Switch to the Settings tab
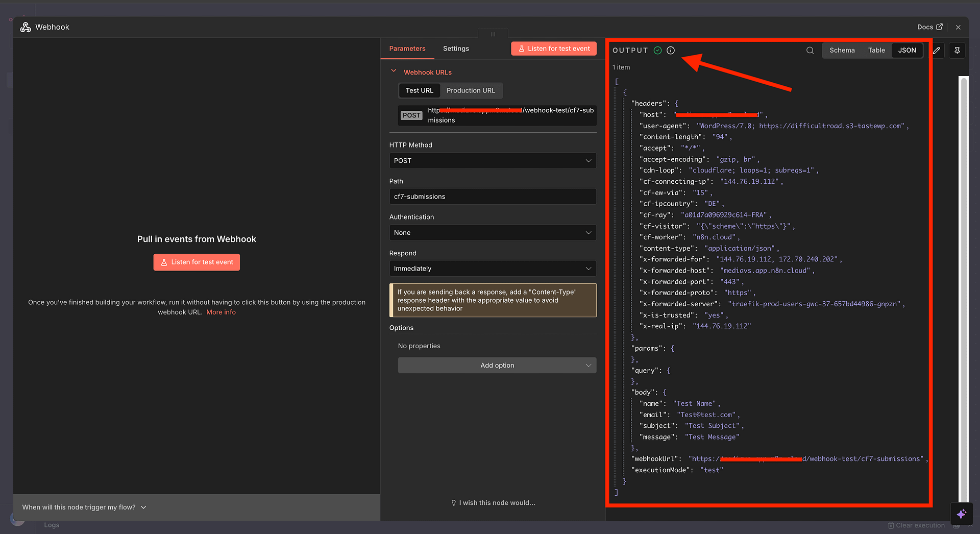 (x=456, y=48)
